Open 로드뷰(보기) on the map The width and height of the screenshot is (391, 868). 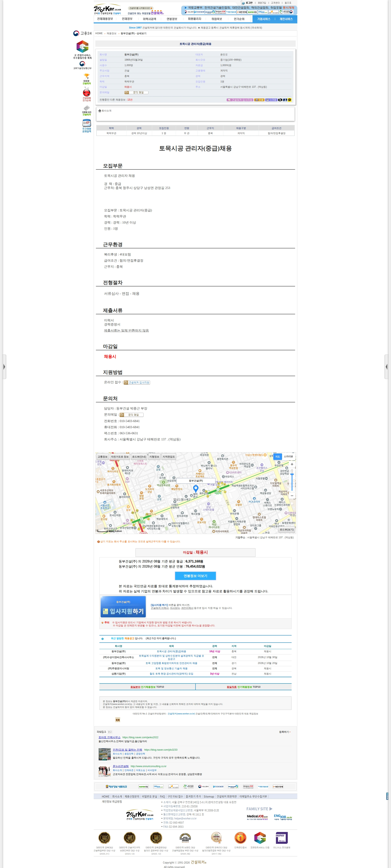(286, 530)
